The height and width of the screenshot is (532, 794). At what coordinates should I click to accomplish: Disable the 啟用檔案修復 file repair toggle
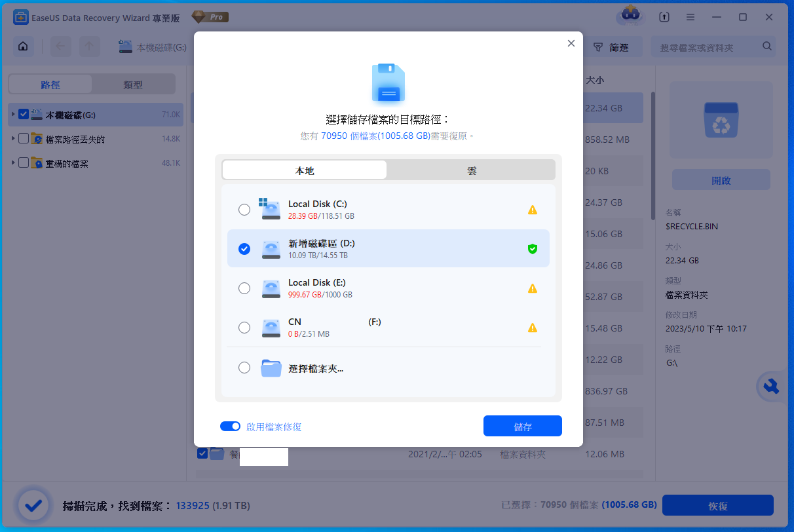coord(231,426)
